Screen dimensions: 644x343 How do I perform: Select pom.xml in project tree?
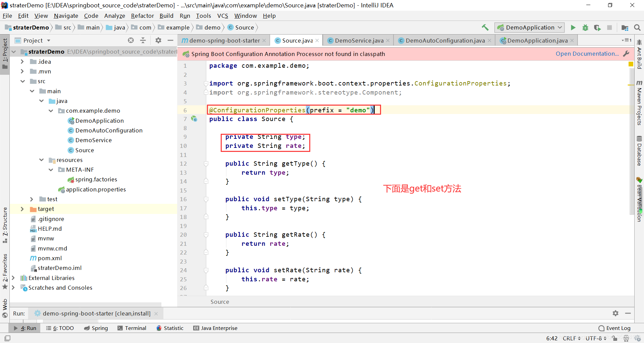pyautogui.click(x=50, y=258)
